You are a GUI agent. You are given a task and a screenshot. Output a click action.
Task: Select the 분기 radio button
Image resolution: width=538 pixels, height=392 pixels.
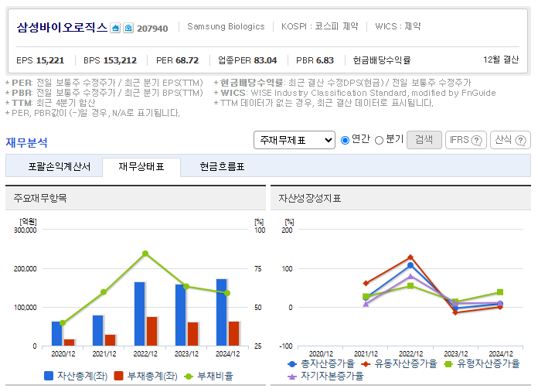[379, 140]
